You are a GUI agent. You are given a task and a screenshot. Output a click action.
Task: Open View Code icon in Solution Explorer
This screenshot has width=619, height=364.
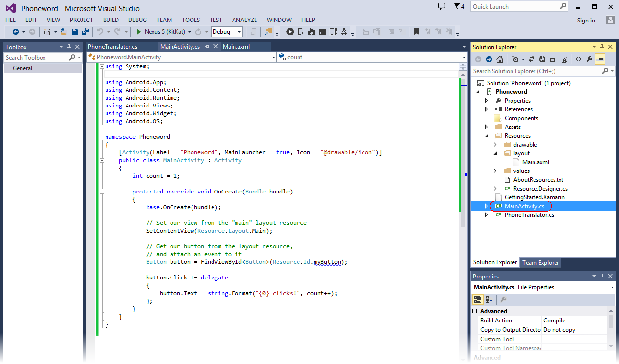pyautogui.click(x=578, y=59)
